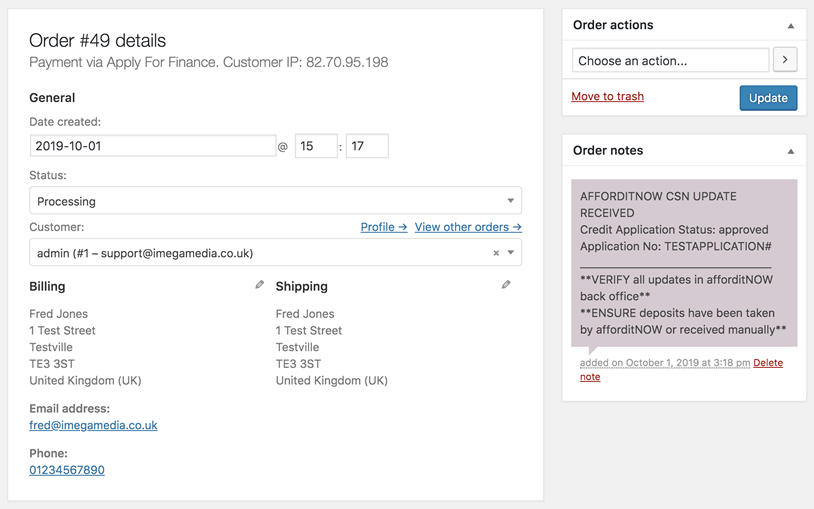Move the order to trash
Viewport: 814px width, 509px height.
[607, 97]
